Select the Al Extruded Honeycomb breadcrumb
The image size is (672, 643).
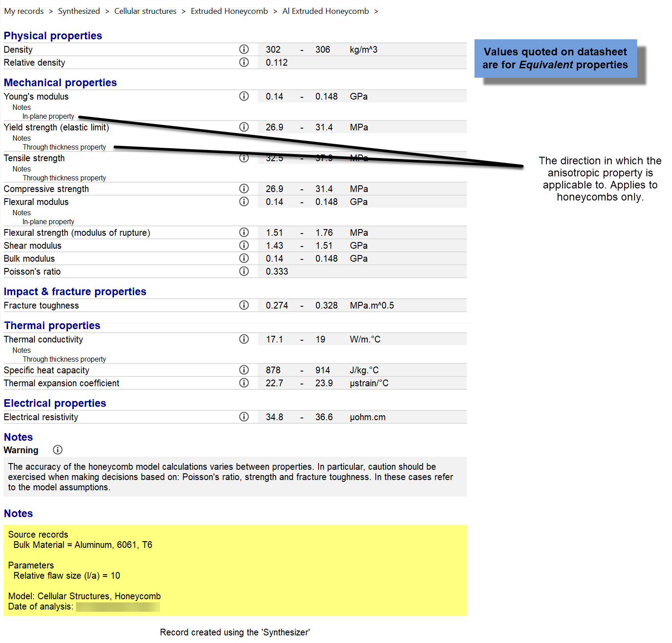(326, 11)
